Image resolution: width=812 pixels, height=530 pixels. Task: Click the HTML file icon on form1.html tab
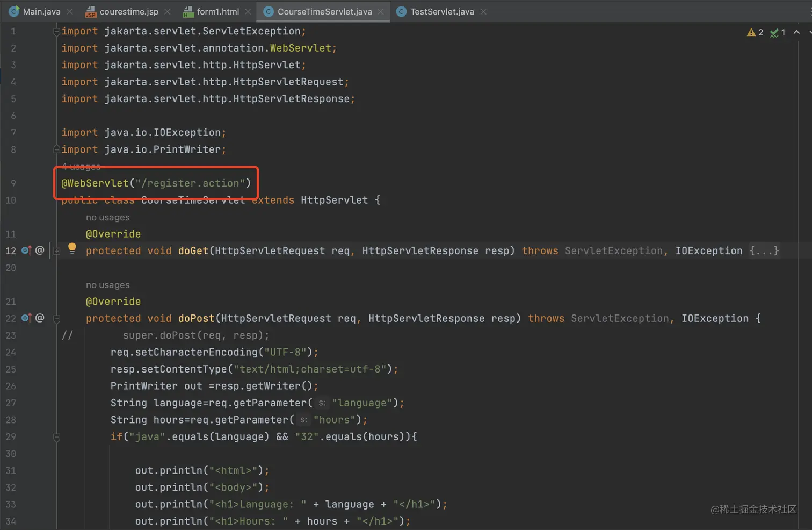pyautogui.click(x=188, y=11)
